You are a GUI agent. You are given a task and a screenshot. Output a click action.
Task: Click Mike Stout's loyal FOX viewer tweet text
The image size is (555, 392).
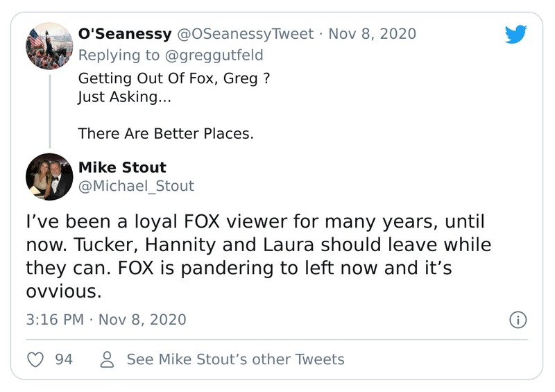[x=258, y=257]
